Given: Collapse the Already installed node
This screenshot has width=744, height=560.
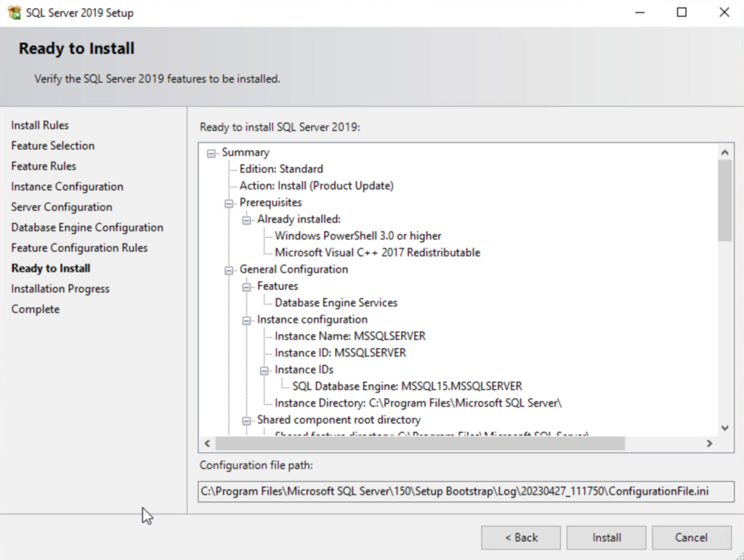Looking at the screenshot, I should click(x=247, y=219).
